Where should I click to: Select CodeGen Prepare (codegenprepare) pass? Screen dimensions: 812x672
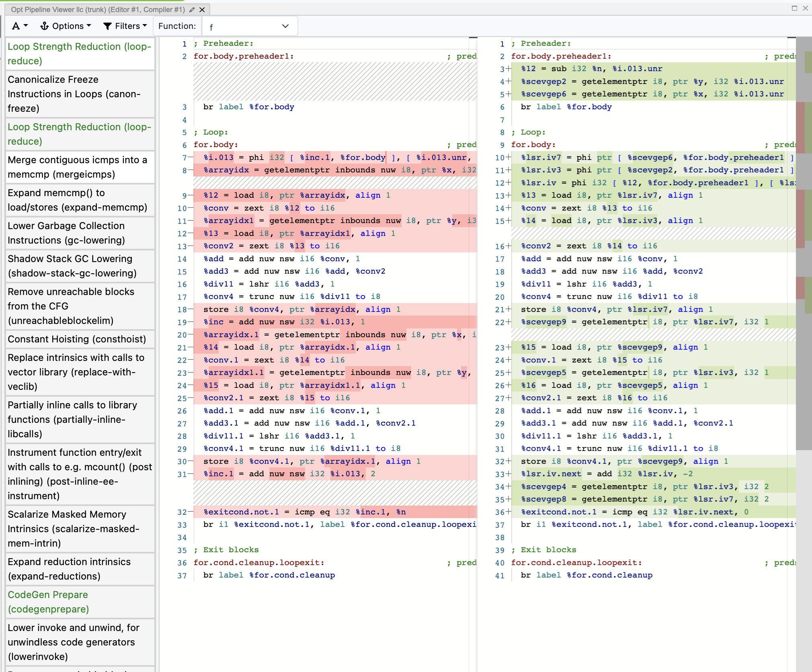coord(80,602)
